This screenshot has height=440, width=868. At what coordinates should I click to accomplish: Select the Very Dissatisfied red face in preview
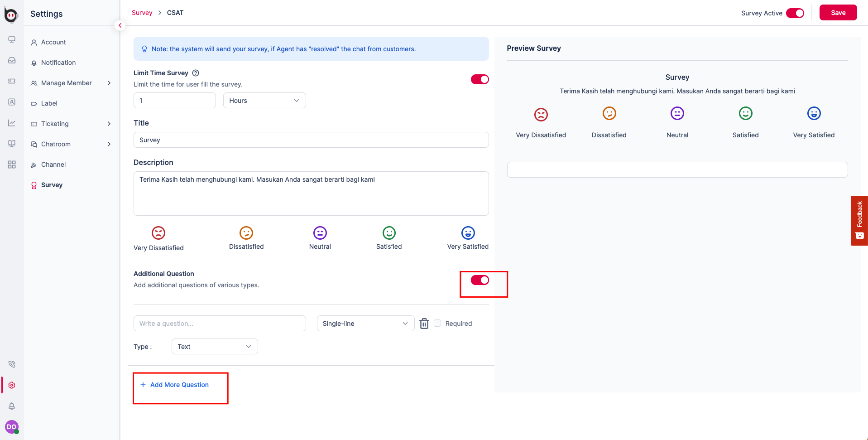(541, 114)
